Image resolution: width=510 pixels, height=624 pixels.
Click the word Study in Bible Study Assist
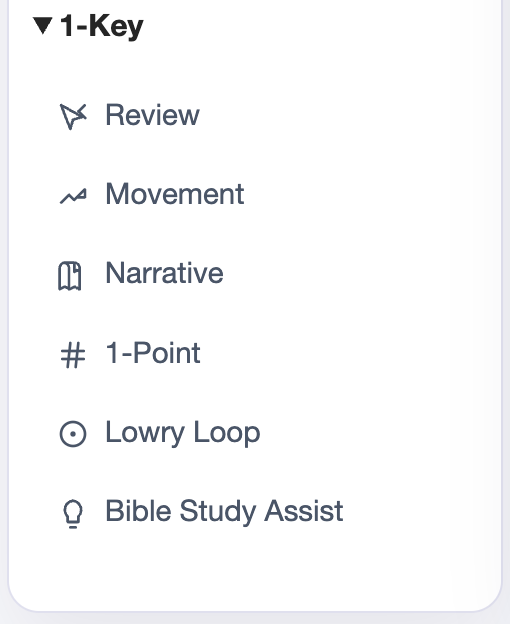218,512
